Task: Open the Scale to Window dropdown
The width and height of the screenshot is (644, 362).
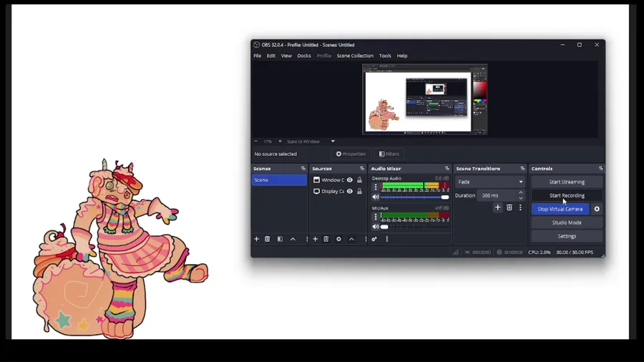Action: tap(311, 141)
